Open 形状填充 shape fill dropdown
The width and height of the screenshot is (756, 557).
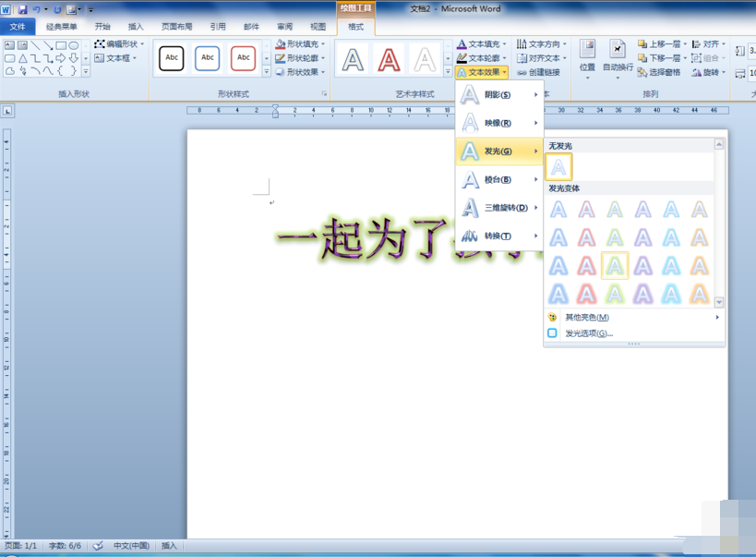[x=300, y=44]
